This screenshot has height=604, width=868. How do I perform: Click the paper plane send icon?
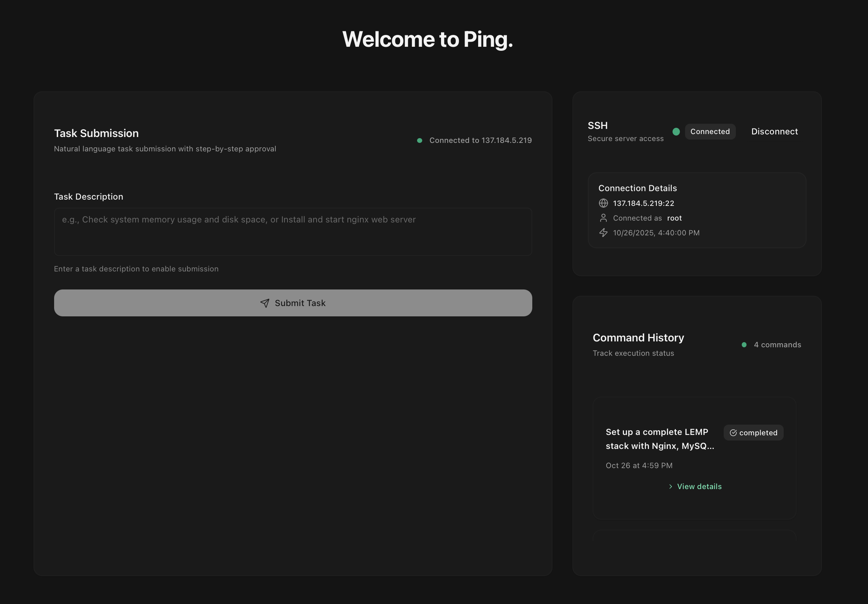(x=265, y=303)
